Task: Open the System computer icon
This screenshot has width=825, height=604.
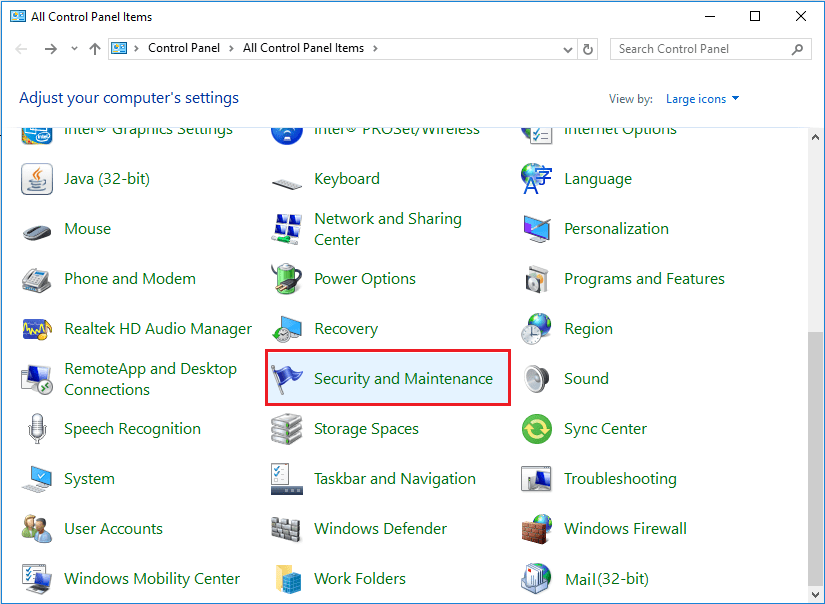Action: point(37,479)
